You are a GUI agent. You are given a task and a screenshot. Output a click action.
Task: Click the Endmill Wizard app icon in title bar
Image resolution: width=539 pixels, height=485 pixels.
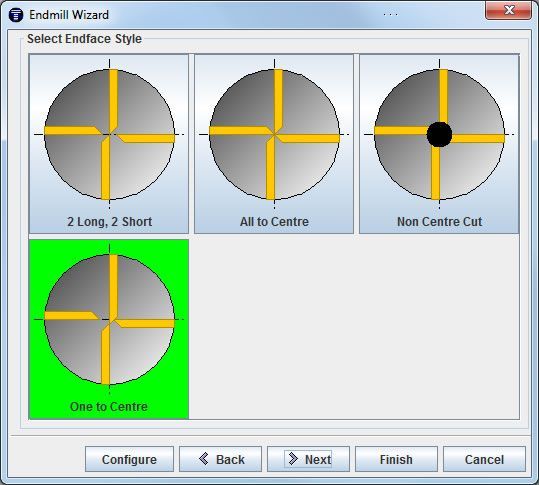point(16,15)
